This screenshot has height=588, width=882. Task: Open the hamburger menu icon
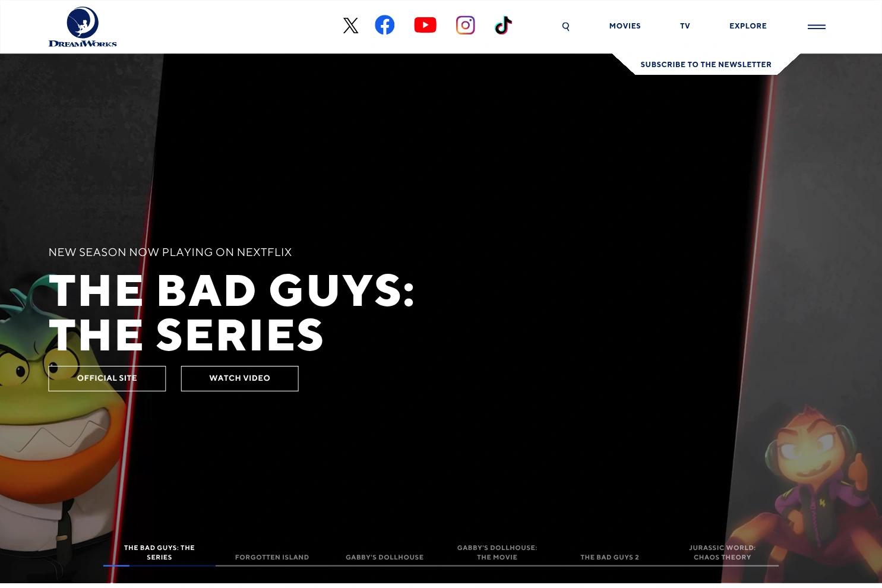[817, 27]
